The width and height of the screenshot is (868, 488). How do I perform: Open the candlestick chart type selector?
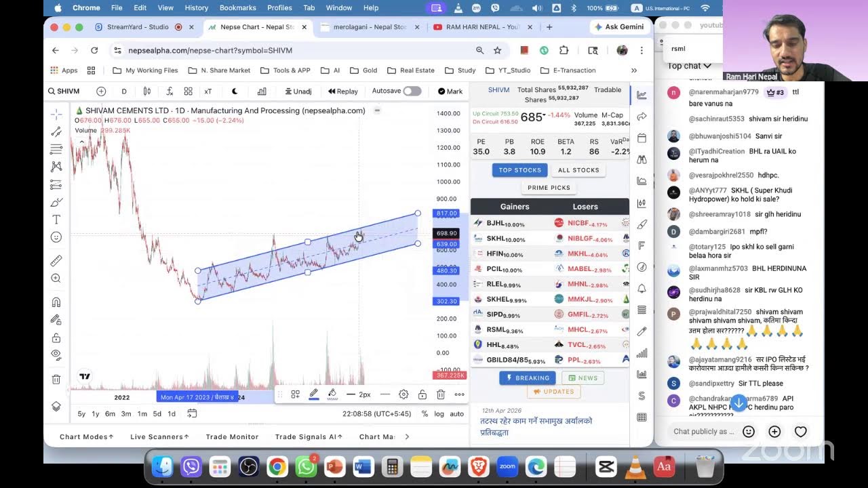[x=147, y=91]
